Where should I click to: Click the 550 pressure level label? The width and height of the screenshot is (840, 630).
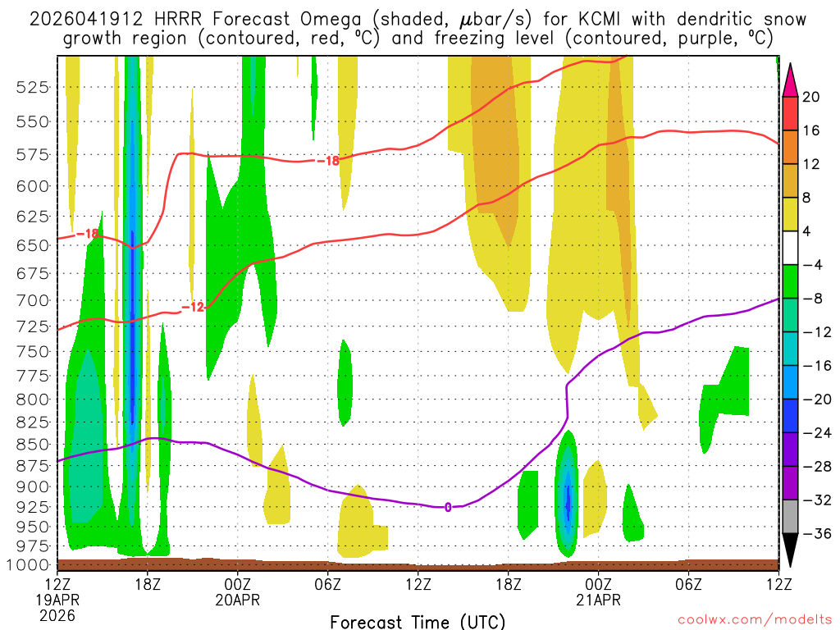[x=33, y=121]
